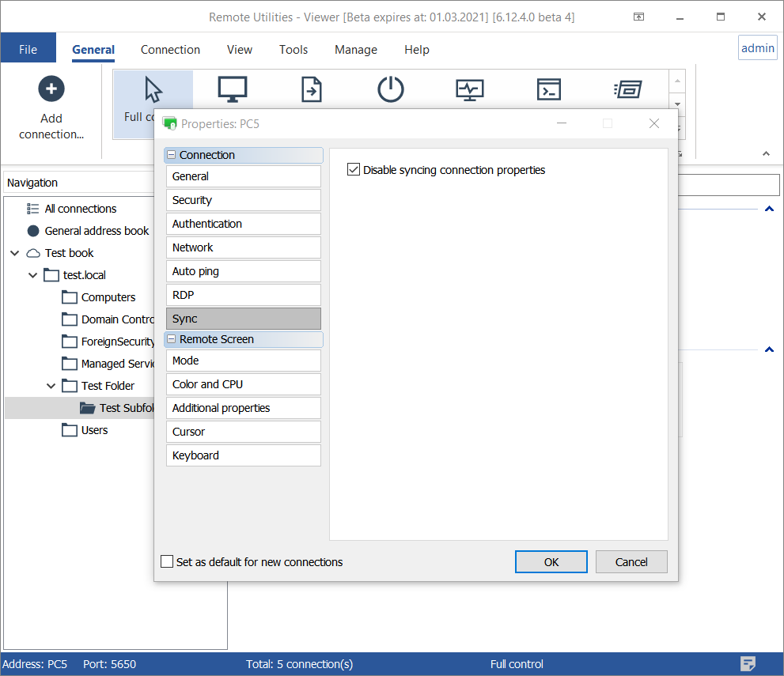The height and width of the screenshot is (676, 784).
Task: Open the Manage ribbon tab
Action: pyautogui.click(x=356, y=50)
